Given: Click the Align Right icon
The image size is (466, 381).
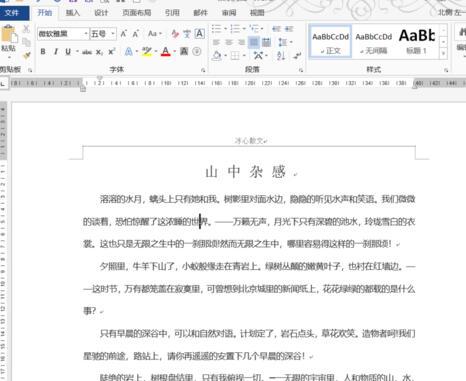Looking at the screenshot, I should (241, 43).
